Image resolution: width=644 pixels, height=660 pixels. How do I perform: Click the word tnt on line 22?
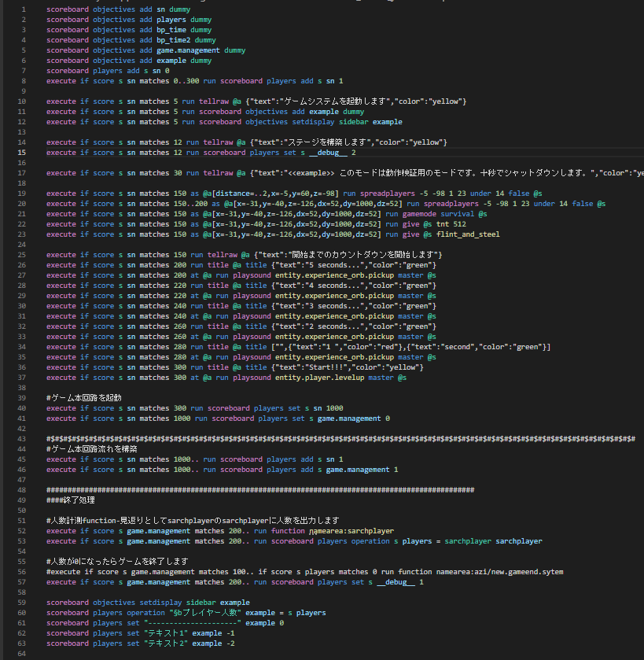(x=443, y=224)
